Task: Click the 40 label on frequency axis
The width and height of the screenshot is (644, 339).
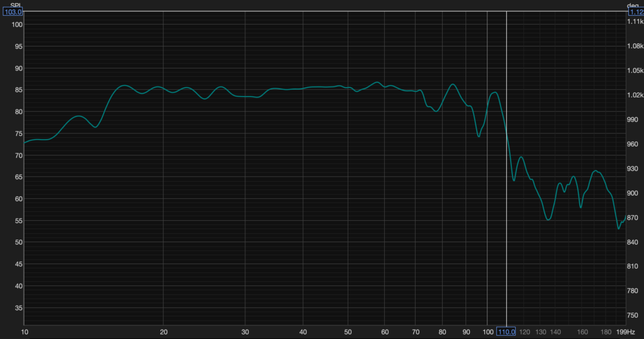Action: click(303, 332)
